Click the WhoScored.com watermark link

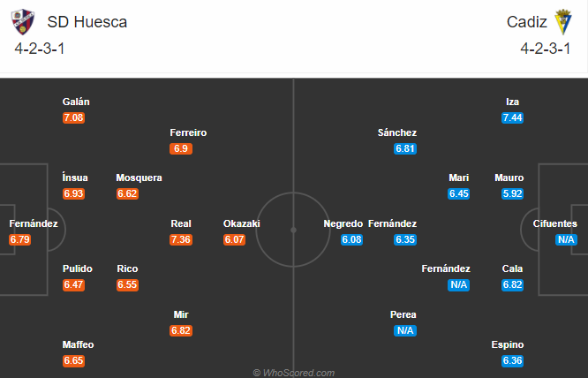293,373
